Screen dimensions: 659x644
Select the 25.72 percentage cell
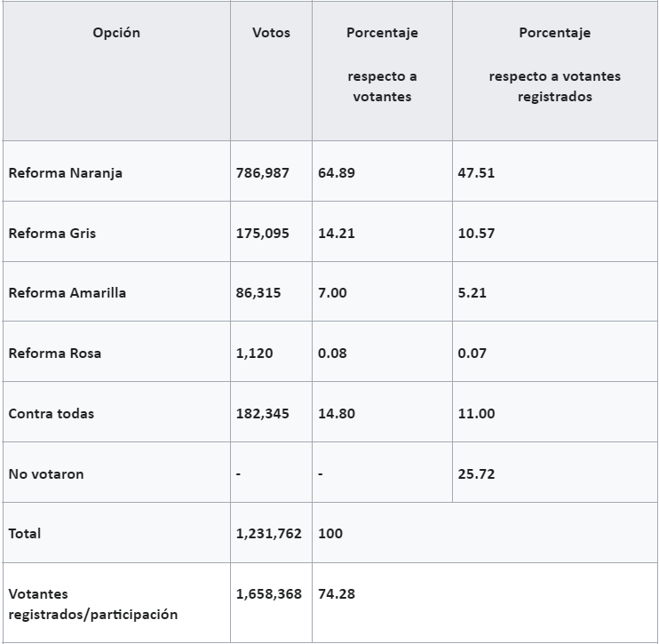pyautogui.click(x=476, y=473)
